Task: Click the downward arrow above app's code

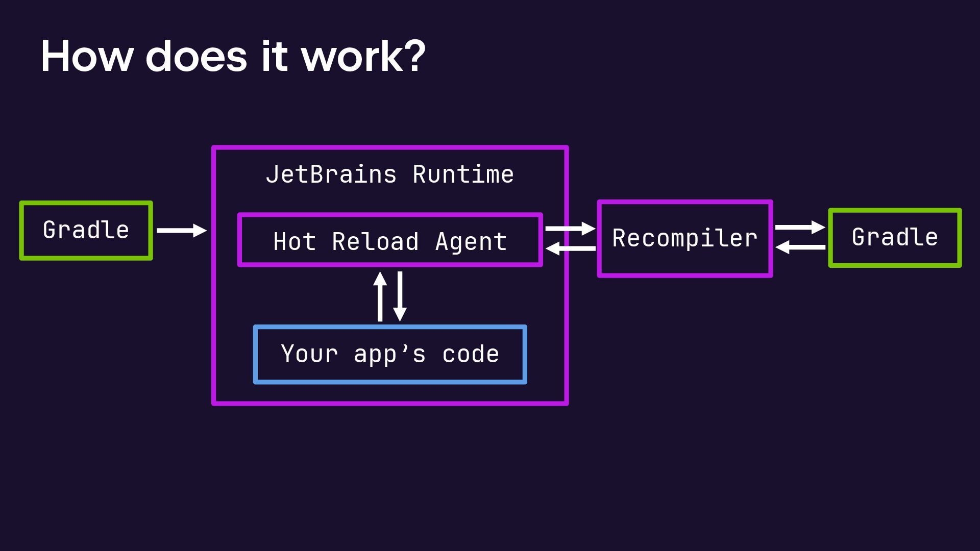Action: point(400,296)
